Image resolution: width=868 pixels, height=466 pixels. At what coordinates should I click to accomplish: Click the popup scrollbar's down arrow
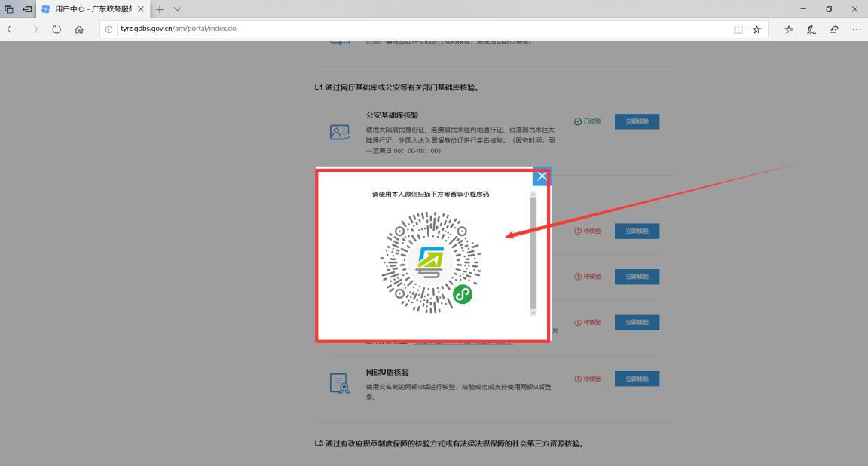point(533,313)
